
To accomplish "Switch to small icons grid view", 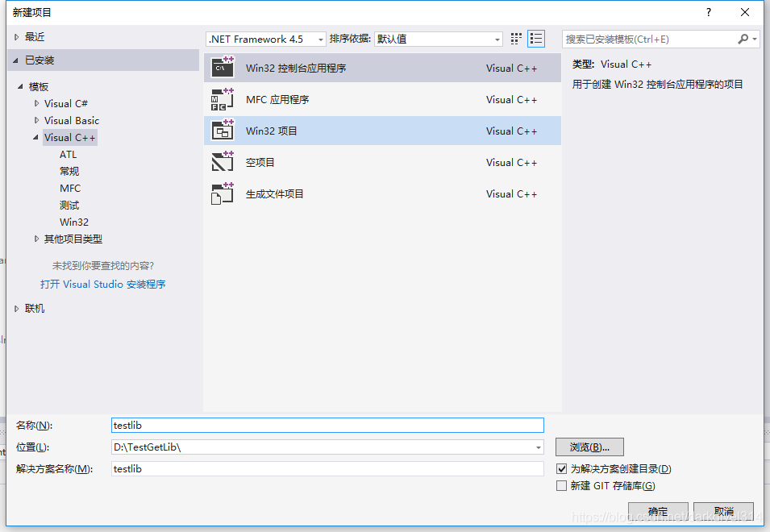I will 516,39.
